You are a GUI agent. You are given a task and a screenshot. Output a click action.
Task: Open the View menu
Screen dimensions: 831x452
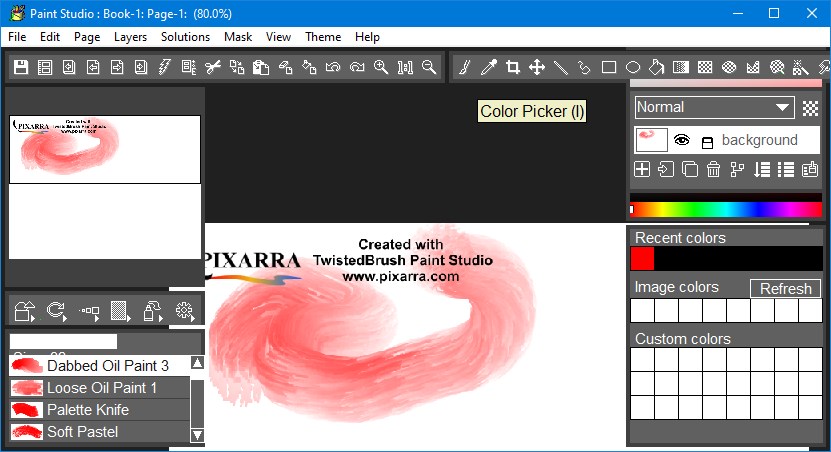(x=278, y=37)
